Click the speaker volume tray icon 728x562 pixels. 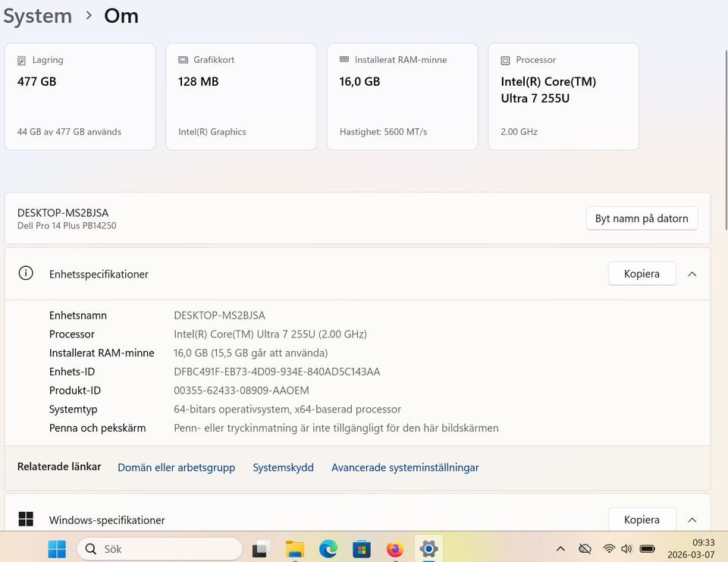626,548
